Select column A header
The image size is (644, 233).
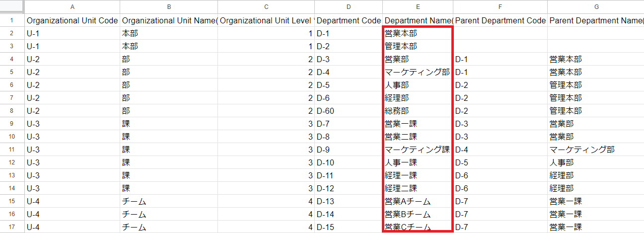pyautogui.click(x=72, y=7)
